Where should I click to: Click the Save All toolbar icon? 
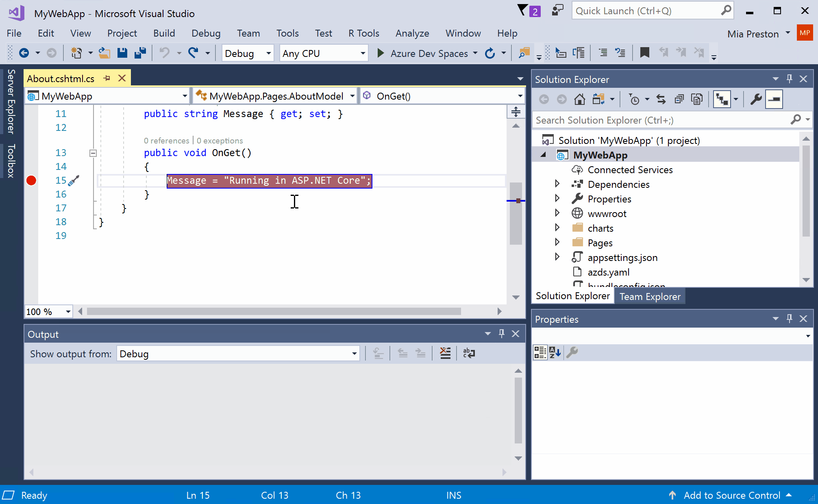pos(140,53)
